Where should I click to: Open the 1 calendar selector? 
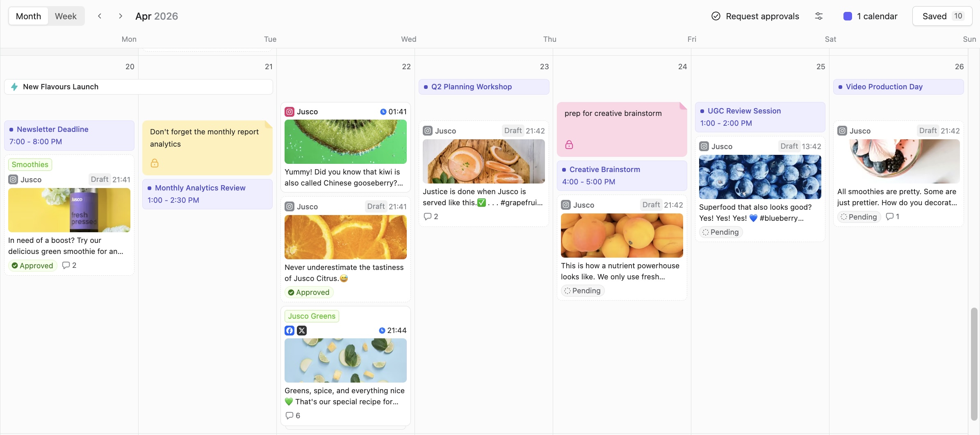click(871, 16)
